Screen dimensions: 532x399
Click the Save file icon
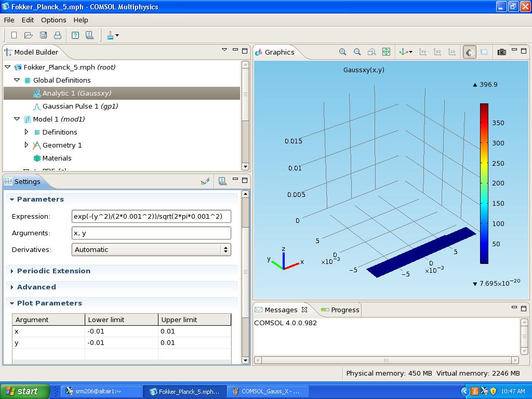(x=43, y=35)
